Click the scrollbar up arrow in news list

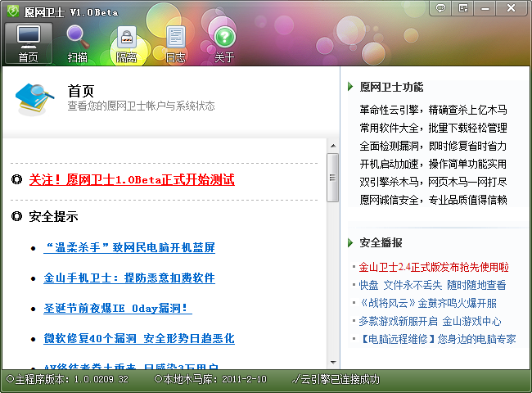coord(332,145)
